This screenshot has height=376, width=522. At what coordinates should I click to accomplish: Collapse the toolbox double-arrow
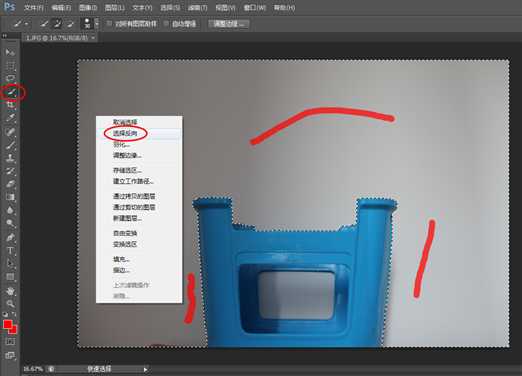coord(4,36)
